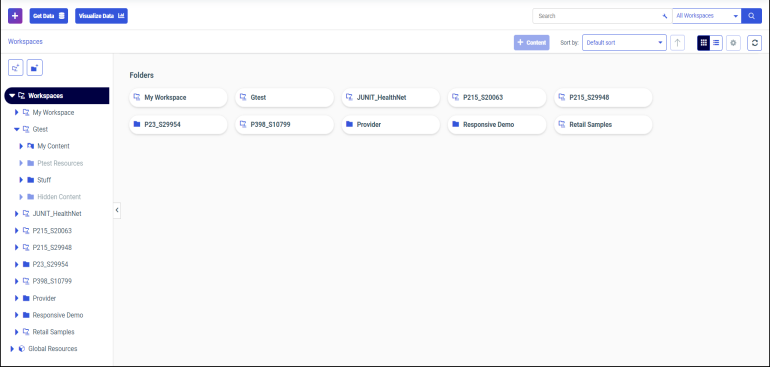Click My Content folder icon in tree
Image resolution: width=770 pixels, height=367 pixels.
click(30, 146)
